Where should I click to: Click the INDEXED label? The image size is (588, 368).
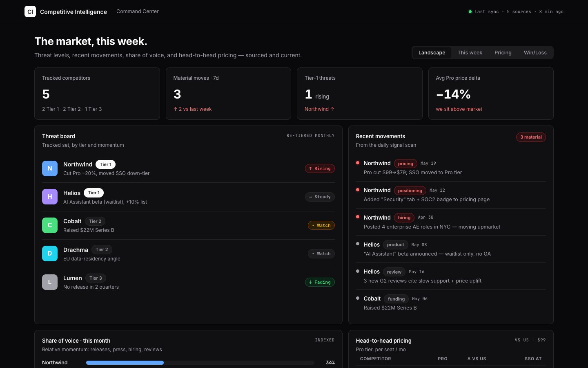pos(325,340)
